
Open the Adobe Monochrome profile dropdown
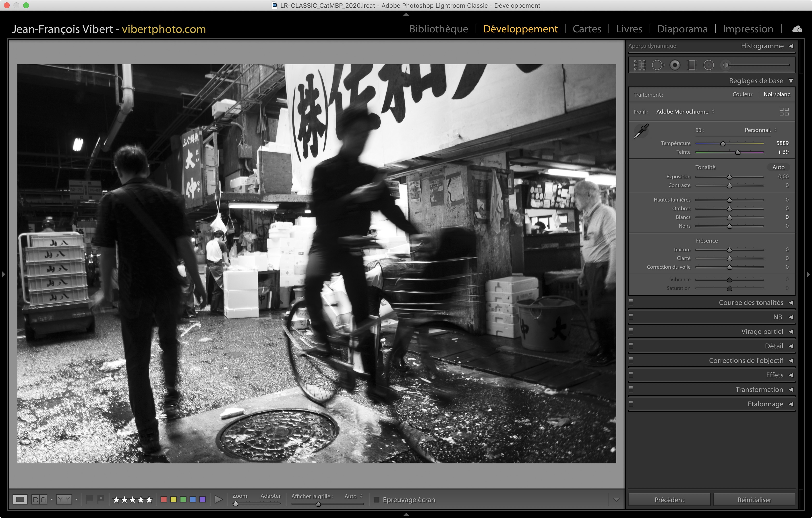pyautogui.click(x=685, y=112)
